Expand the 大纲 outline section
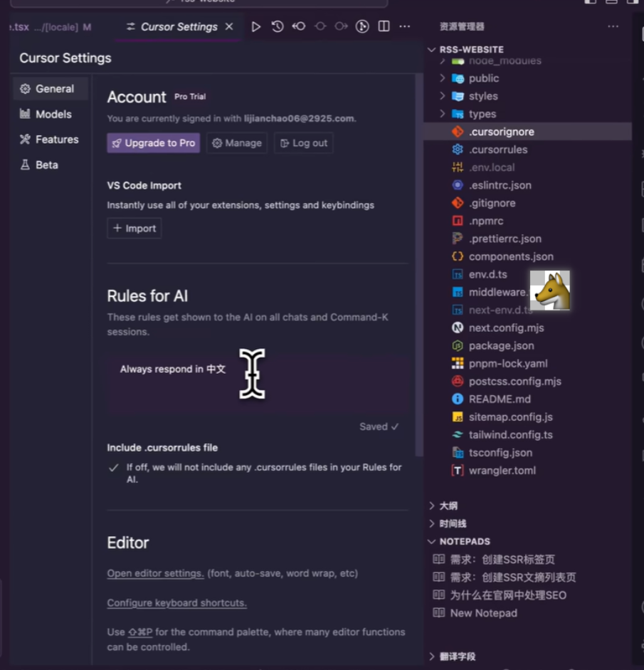The image size is (644, 670). click(448, 506)
